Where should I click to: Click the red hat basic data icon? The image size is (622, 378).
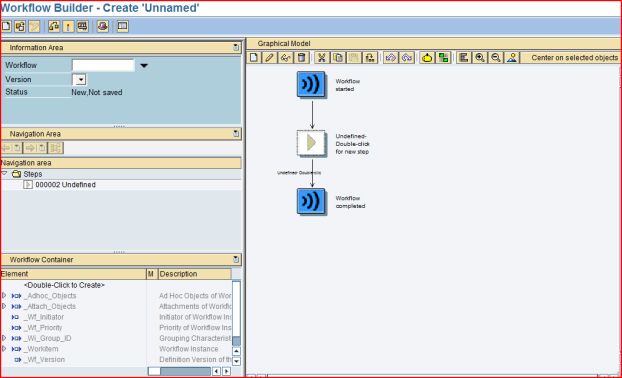(103, 27)
